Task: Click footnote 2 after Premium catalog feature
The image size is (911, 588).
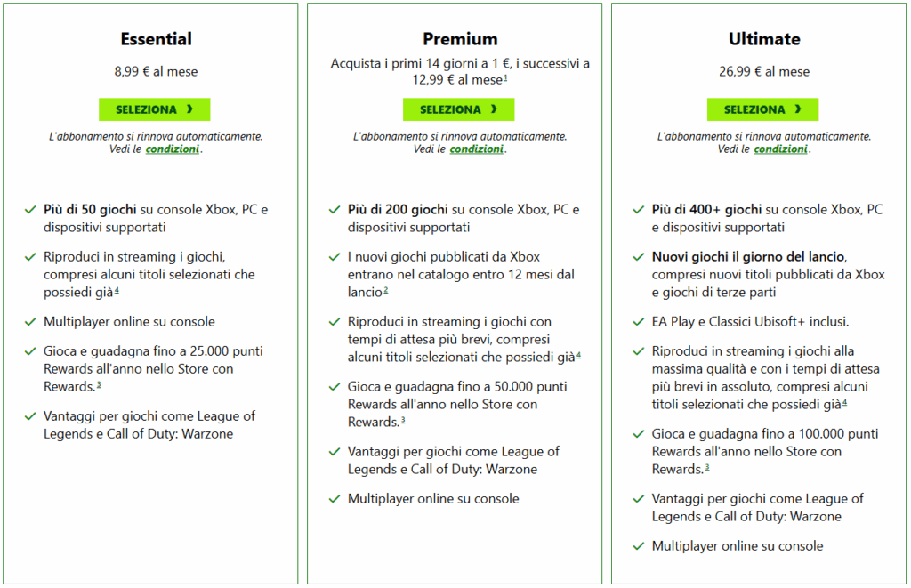Action: [x=386, y=292]
